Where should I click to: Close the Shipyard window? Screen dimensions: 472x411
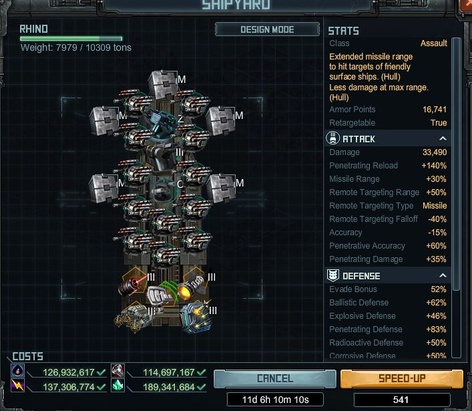tap(467, 6)
